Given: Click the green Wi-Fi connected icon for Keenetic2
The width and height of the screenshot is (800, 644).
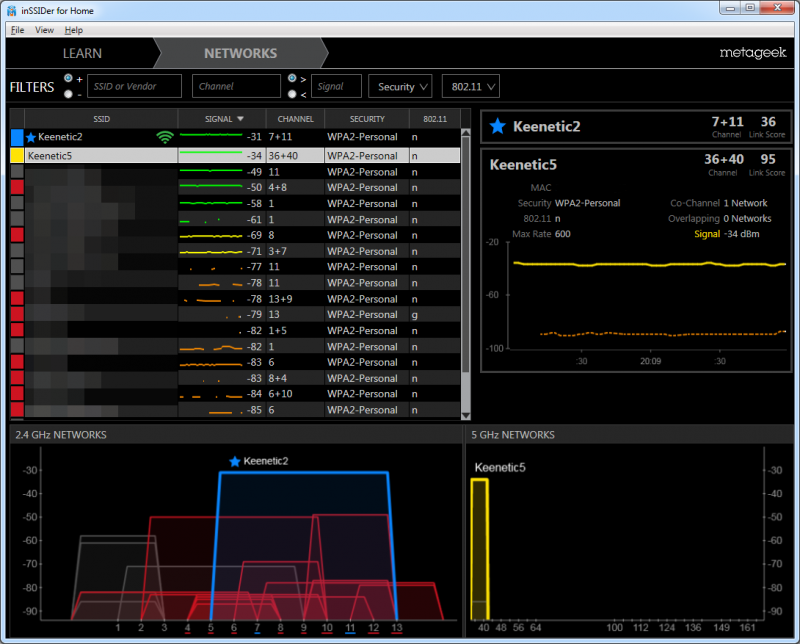Looking at the screenshot, I should pyautogui.click(x=165, y=137).
